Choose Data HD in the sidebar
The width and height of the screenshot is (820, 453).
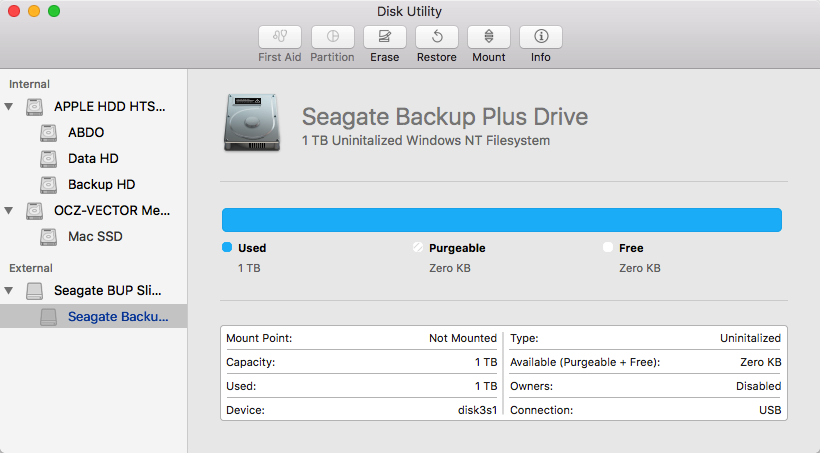[x=93, y=158]
